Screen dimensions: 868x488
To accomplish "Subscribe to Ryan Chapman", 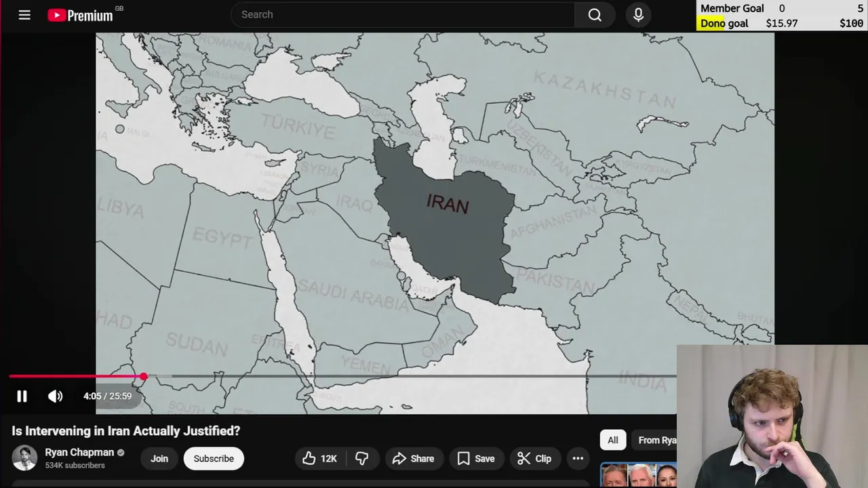I will pyautogui.click(x=214, y=459).
